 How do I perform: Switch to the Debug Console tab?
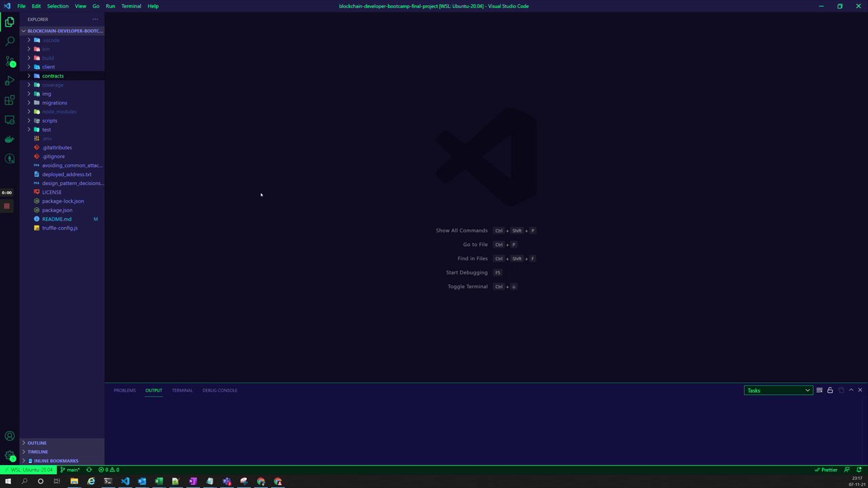[220, 390]
